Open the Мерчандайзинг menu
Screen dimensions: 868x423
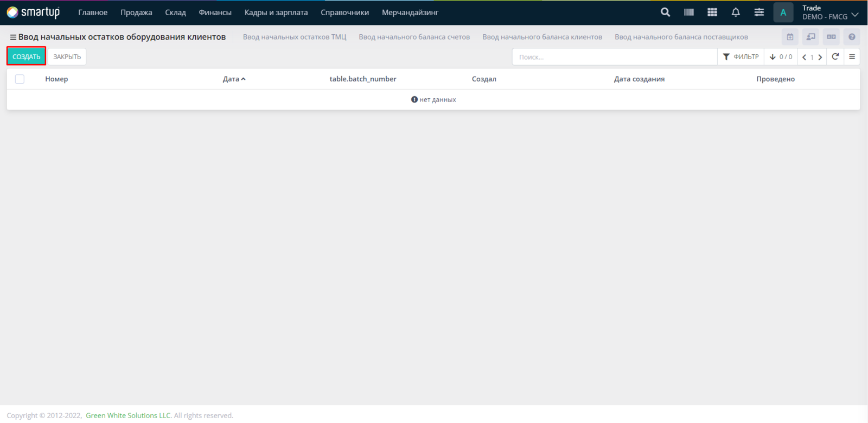(410, 12)
